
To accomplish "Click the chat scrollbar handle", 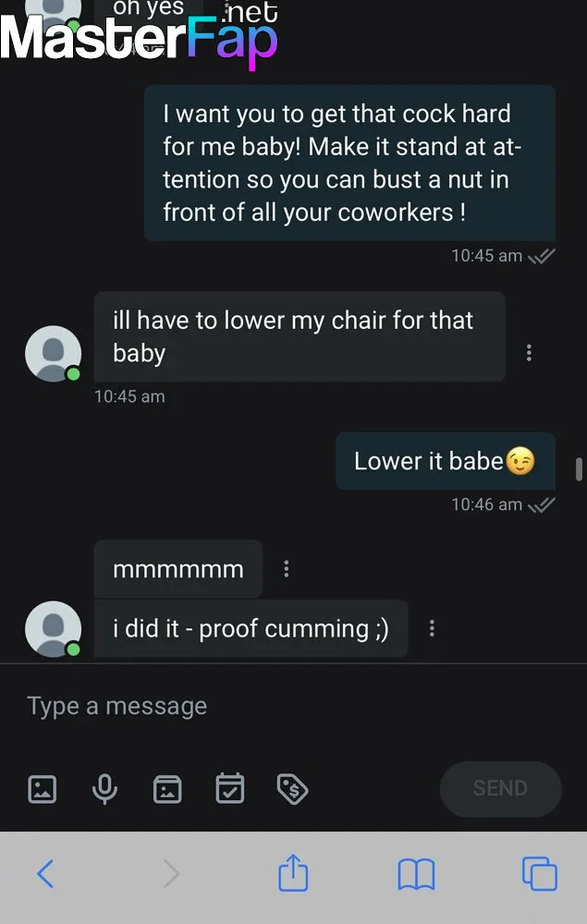I will (x=579, y=469).
